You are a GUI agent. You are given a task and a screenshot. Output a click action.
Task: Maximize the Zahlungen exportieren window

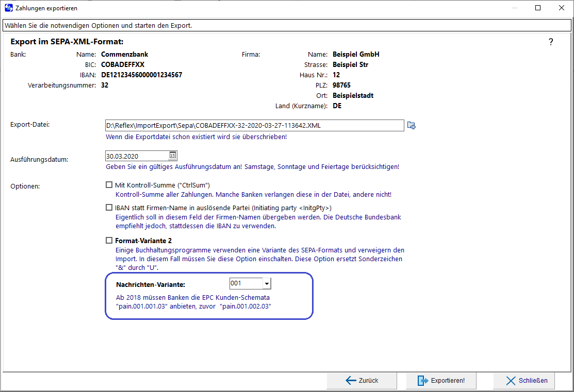(538, 8)
